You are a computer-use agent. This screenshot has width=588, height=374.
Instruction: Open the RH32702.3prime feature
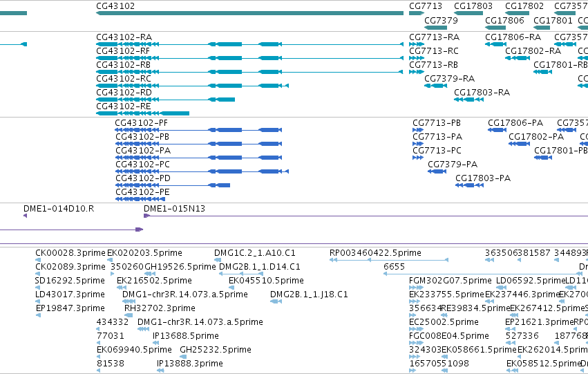point(160,309)
